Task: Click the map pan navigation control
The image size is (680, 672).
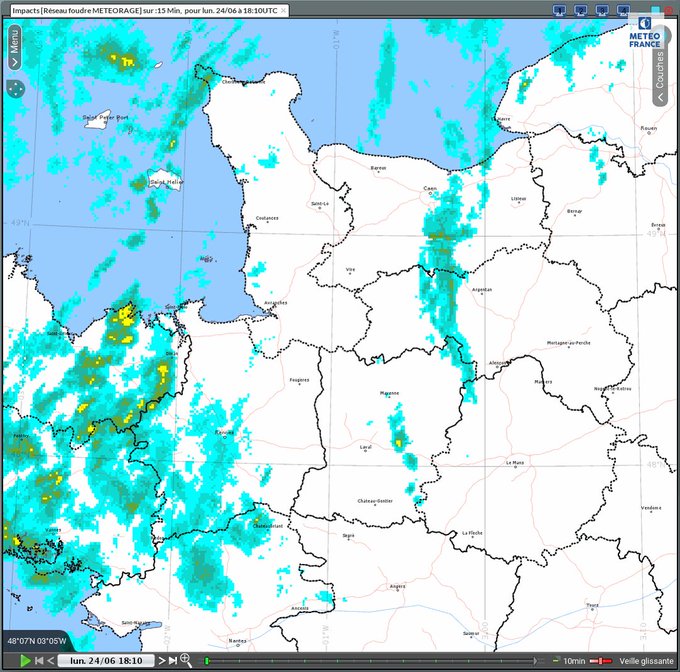Action: pyautogui.click(x=16, y=89)
